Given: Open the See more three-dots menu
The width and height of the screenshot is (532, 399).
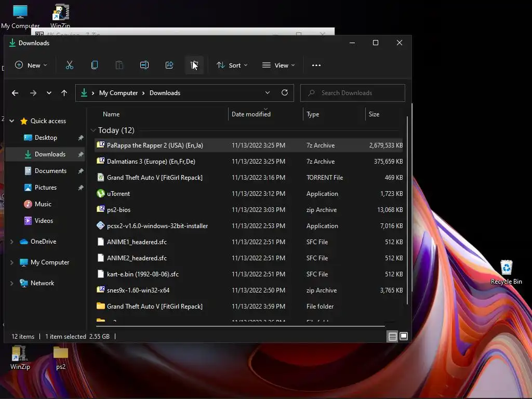Looking at the screenshot, I should (x=316, y=65).
